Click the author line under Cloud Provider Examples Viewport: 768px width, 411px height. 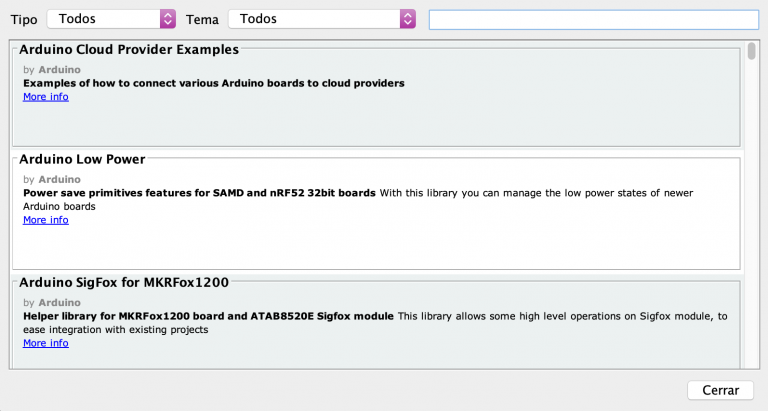click(51, 69)
